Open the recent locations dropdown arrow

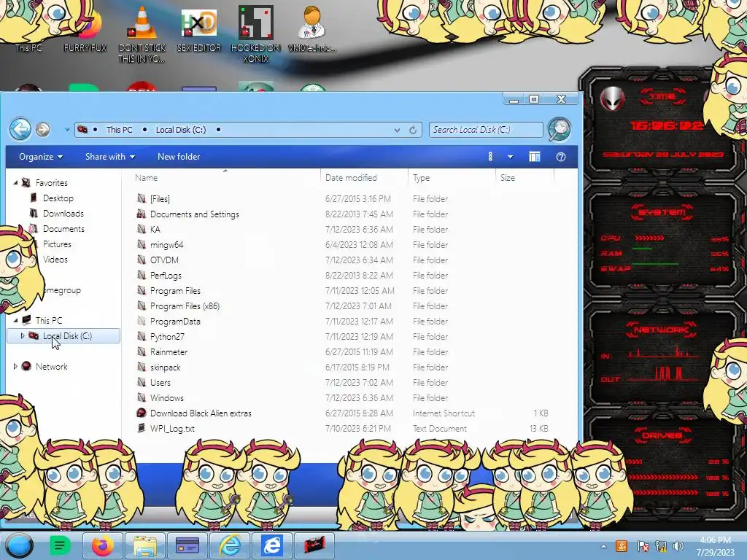point(66,130)
